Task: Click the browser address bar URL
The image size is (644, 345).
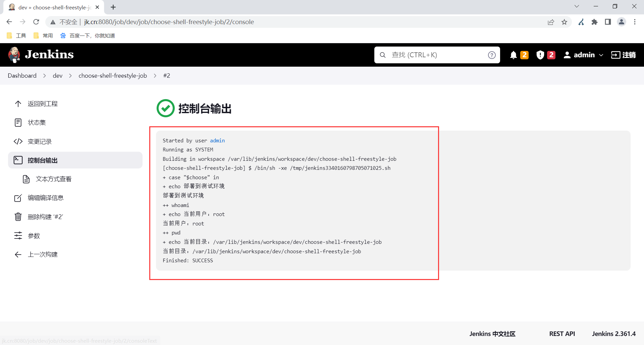Action: (169, 22)
